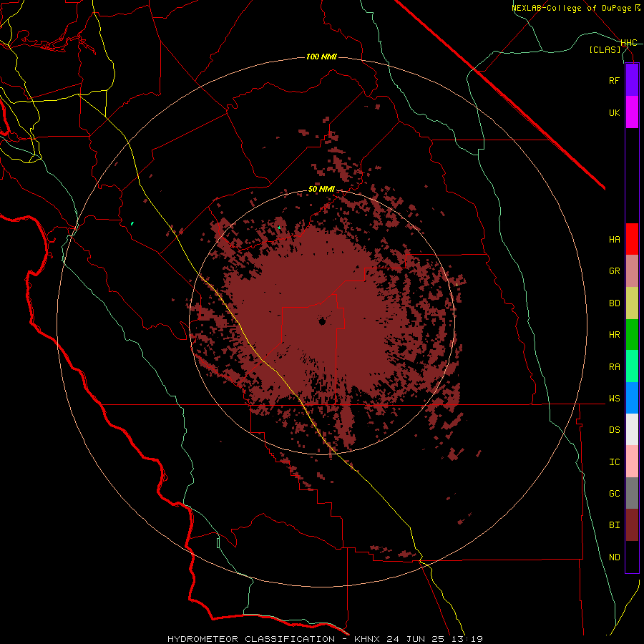Screen dimensions: 644x644
Task: Click the IC light pink legend swatch
Action: pos(632,462)
